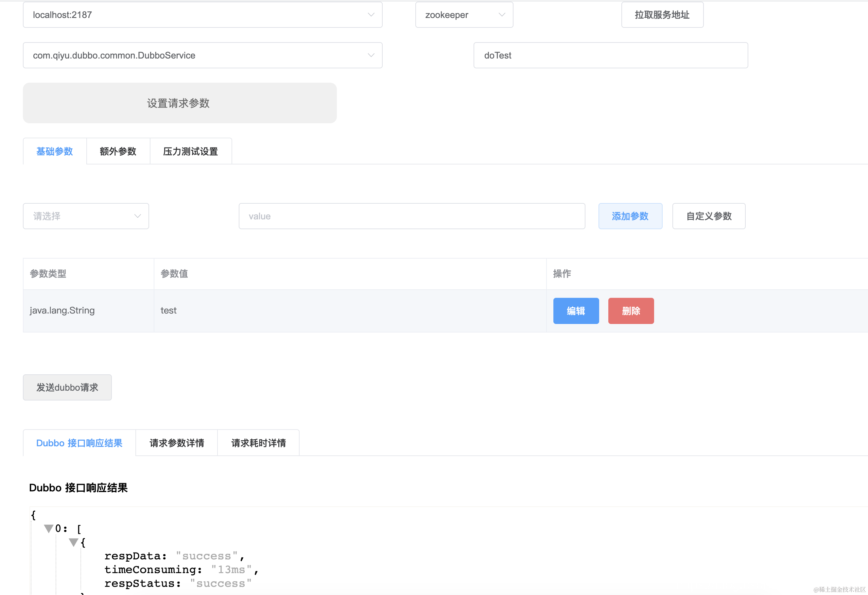Click the 设置请求参数 button
The width and height of the screenshot is (868, 595).
[179, 103]
